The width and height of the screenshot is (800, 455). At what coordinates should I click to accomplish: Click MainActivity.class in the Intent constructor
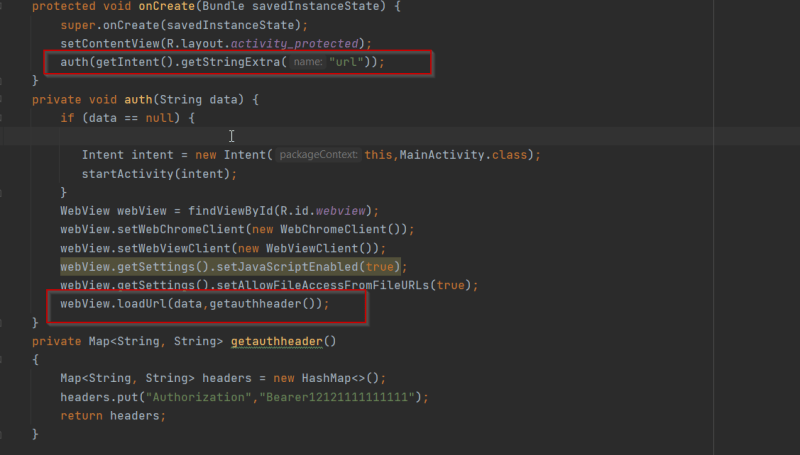(463, 155)
